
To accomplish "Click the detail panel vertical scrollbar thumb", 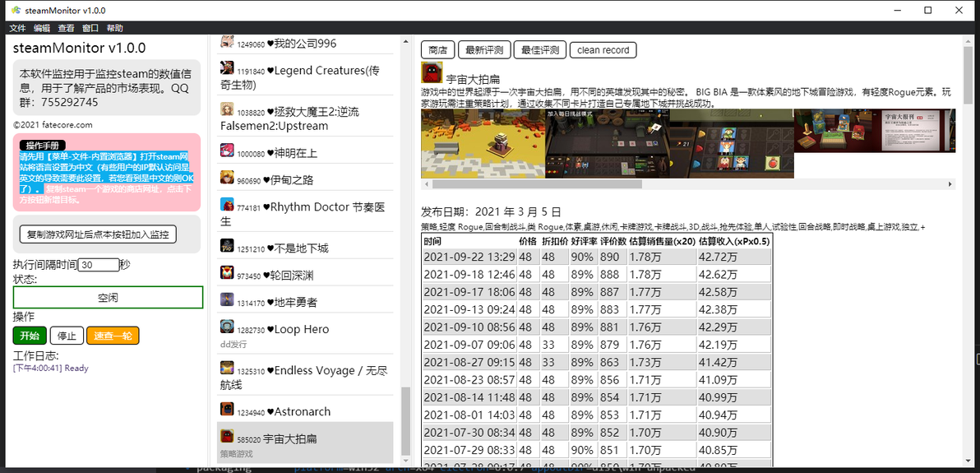I will click(968, 75).
